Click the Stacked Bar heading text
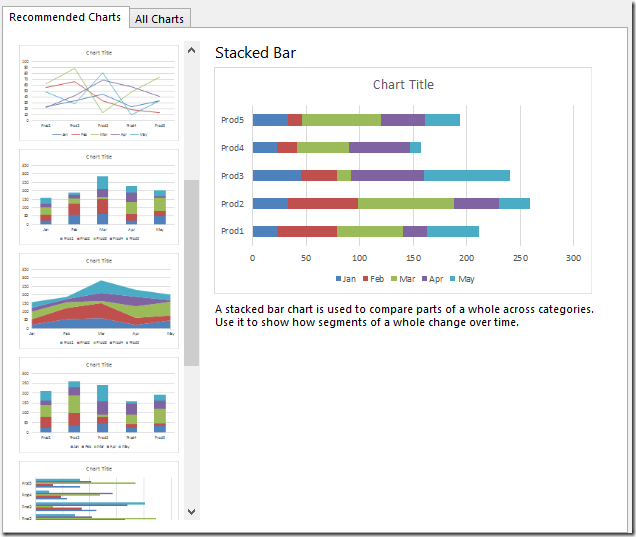This screenshot has width=636, height=537. tap(255, 53)
